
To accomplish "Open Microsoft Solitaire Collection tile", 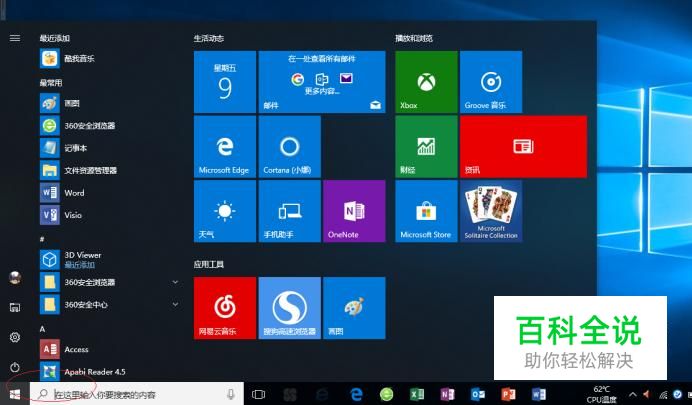I will click(490, 211).
